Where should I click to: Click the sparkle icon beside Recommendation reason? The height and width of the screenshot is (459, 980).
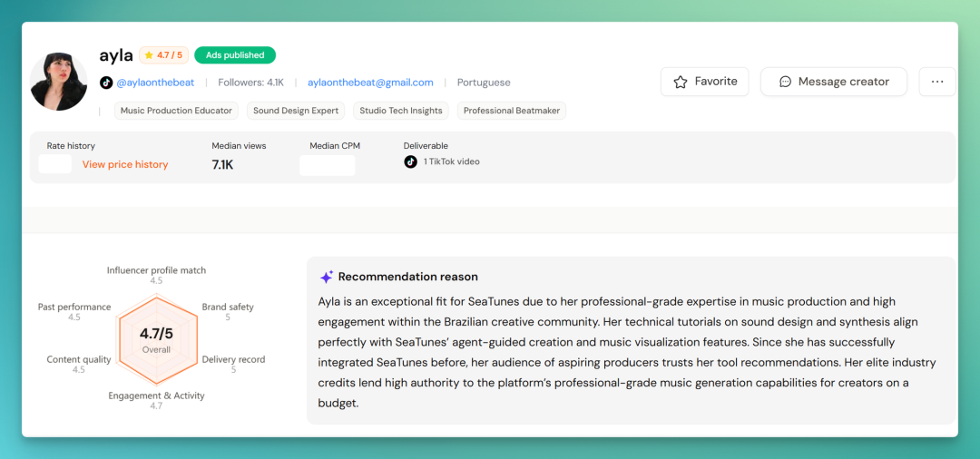(x=327, y=277)
